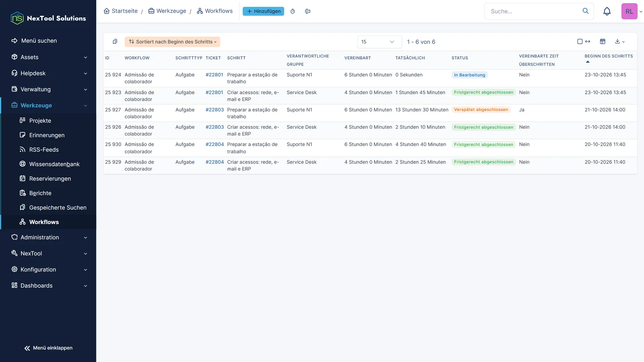Open the rows per page dropdown showing 15
Viewport: 644px width, 362px height.
point(379,42)
